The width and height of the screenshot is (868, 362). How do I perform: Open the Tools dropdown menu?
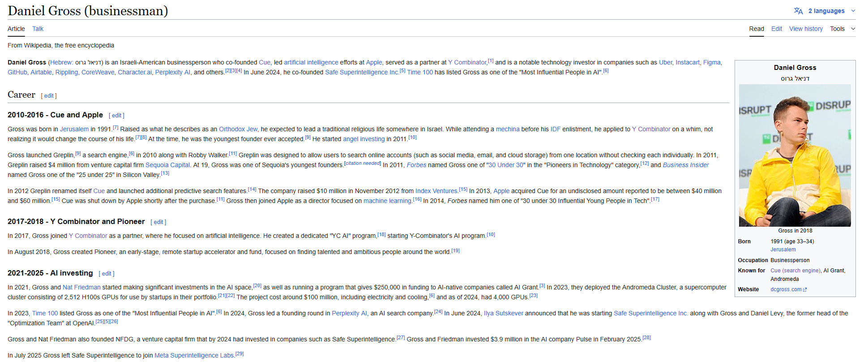[842, 29]
